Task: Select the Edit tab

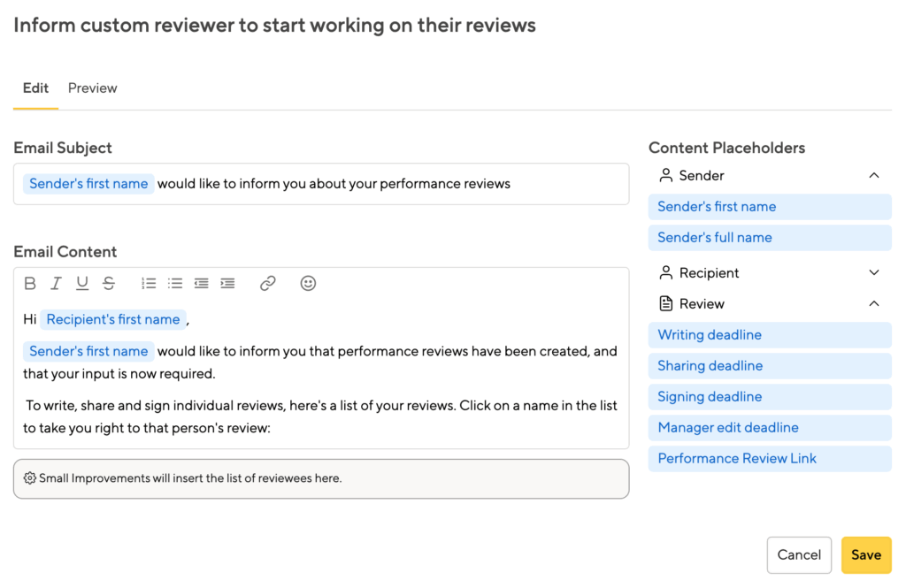Action: [35, 88]
